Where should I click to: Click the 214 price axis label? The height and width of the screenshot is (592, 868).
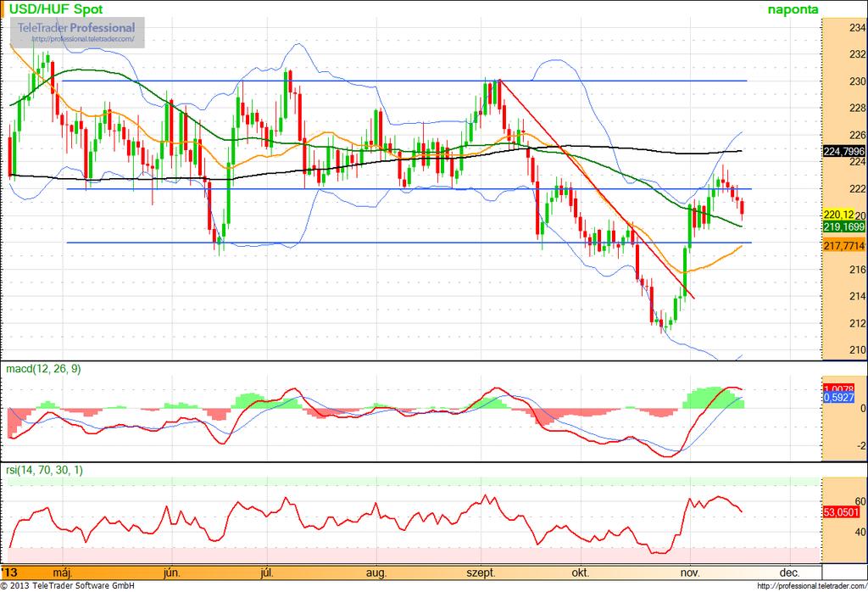point(858,296)
